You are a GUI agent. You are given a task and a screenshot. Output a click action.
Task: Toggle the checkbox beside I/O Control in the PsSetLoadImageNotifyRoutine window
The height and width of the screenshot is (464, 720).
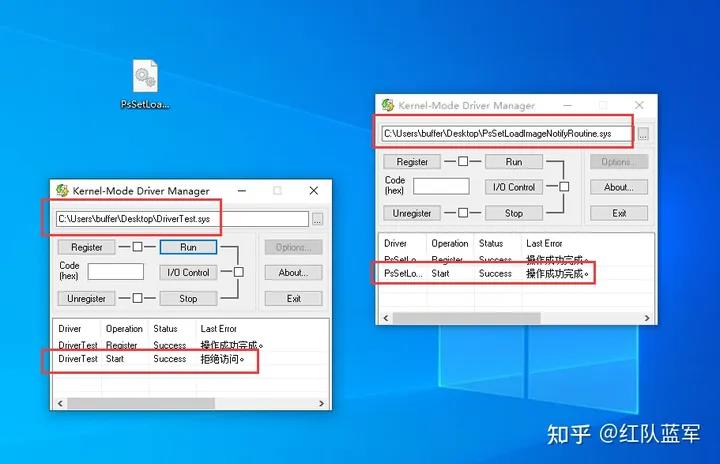tap(564, 187)
